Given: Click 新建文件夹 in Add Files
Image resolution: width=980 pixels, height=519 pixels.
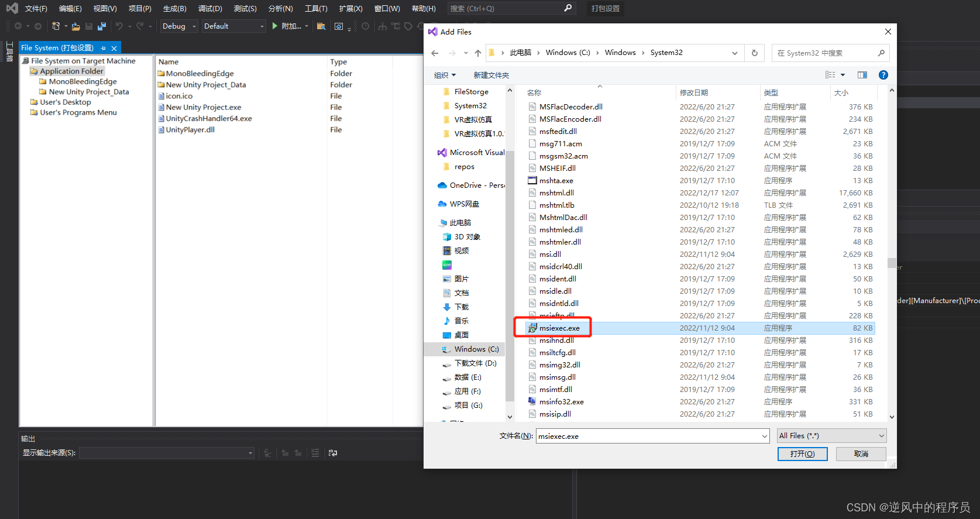Looking at the screenshot, I should click(491, 75).
